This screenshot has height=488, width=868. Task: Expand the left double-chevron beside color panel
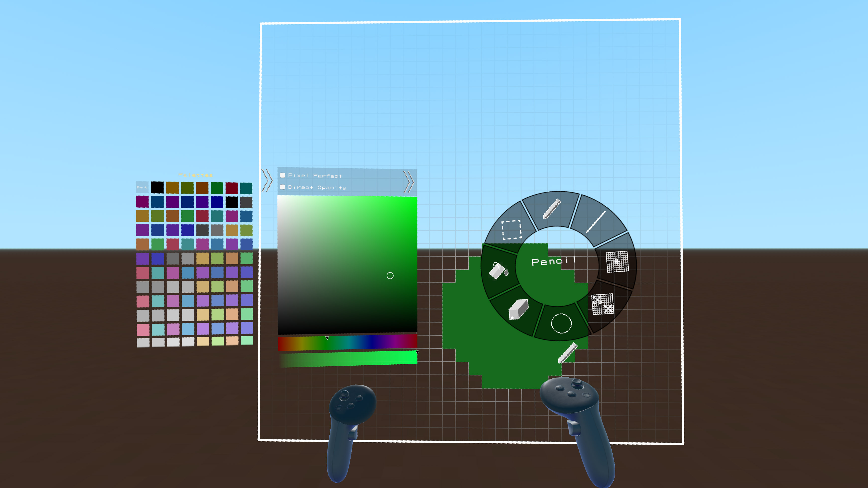[267, 181]
